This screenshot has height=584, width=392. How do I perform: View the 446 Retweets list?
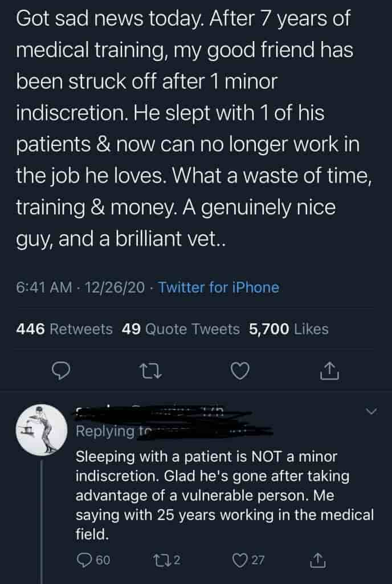point(64,329)
